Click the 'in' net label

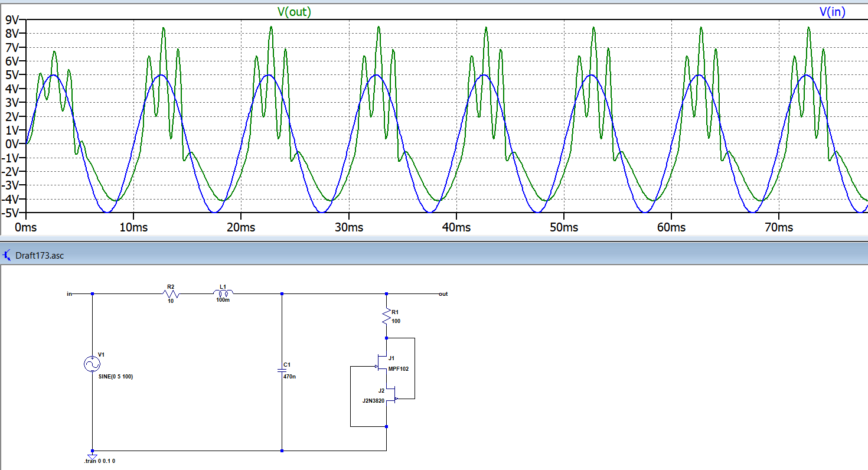69,293
